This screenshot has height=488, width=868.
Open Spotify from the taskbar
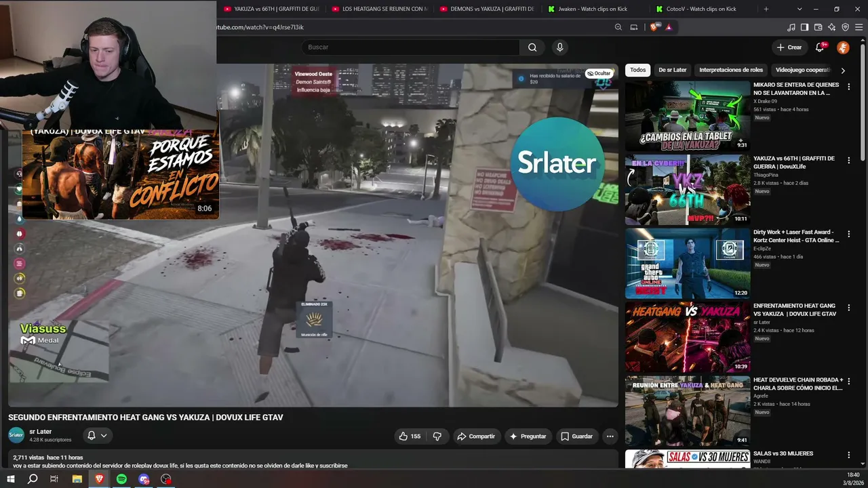pyautogui.click(x=121, y=479)
